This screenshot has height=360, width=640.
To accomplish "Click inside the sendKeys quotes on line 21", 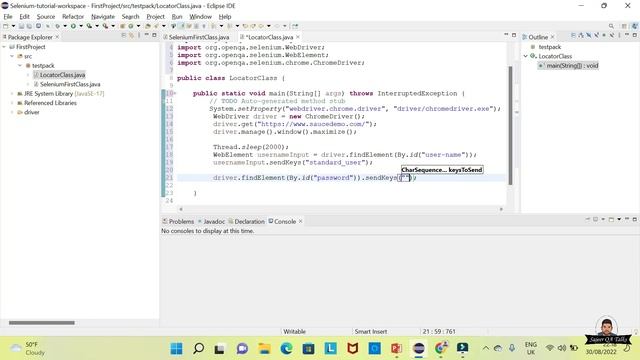I will pyautogui.click(x=405, y=178).
